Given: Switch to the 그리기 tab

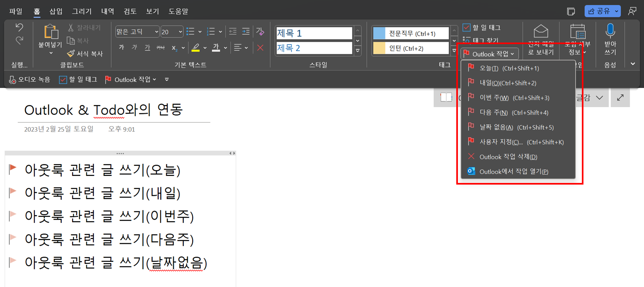Looking at the screenshot, I should (x=82, y=11).
